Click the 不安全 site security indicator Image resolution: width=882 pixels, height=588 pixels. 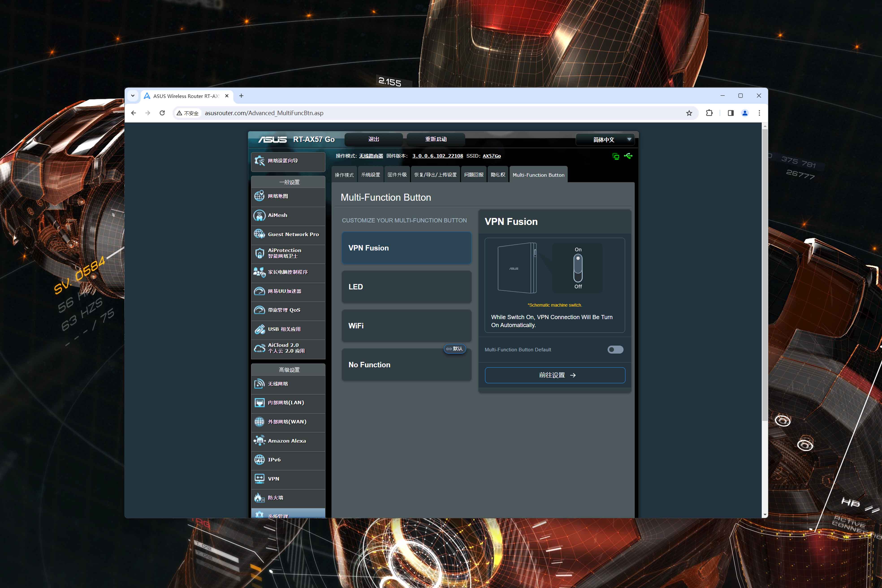188,113
